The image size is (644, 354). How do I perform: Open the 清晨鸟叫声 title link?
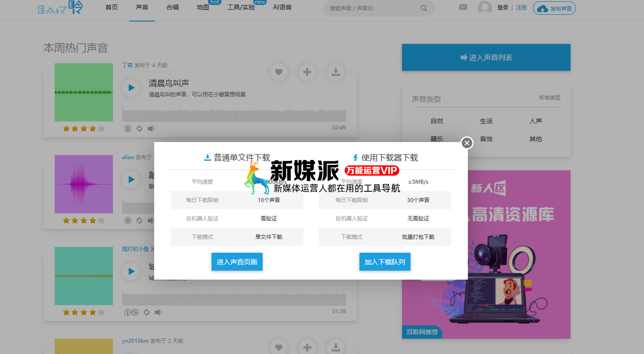coord(169,83)
